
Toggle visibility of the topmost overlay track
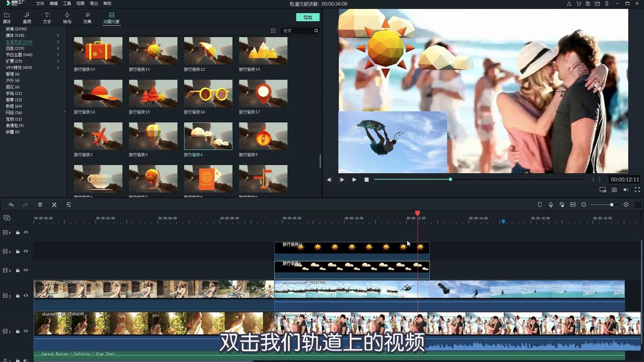(26, 232)
